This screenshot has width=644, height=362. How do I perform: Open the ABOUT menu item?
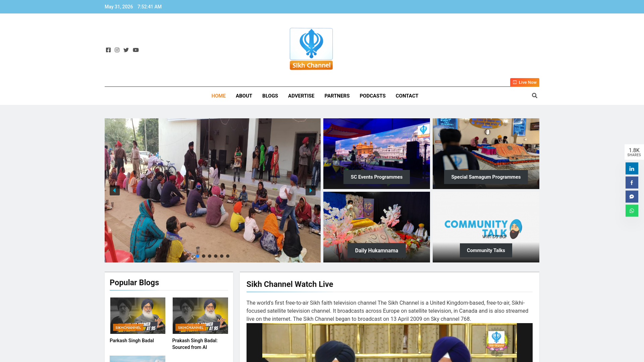pos(244,96)
